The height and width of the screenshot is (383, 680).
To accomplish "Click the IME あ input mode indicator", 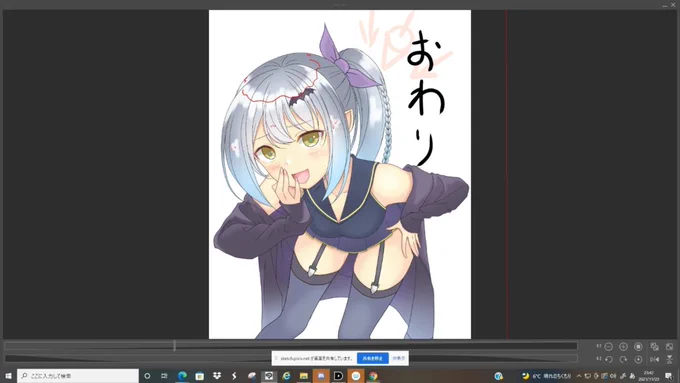I will point(632,376).
